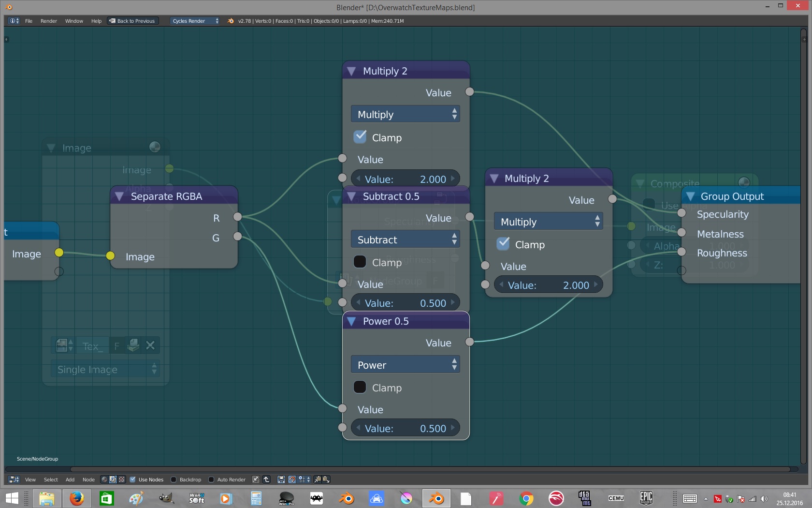
Task: Collapse the top Multiply 2 node
Action: click(x=351, y=71)
